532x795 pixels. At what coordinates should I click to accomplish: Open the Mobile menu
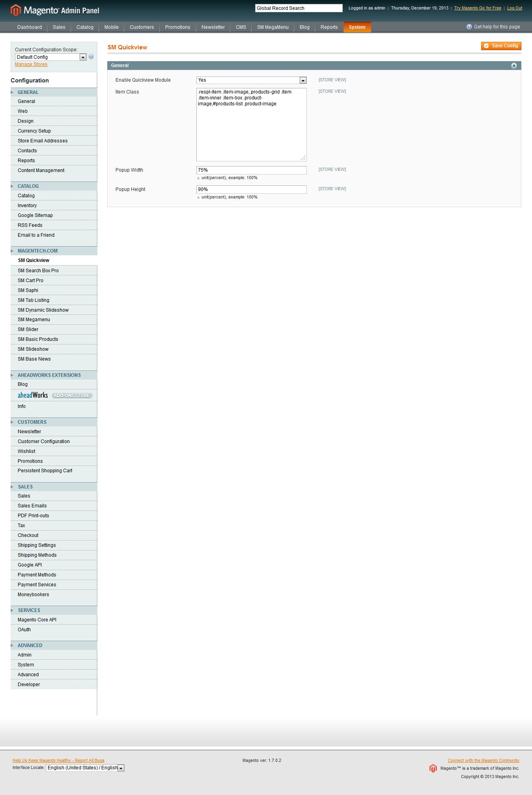112,27
